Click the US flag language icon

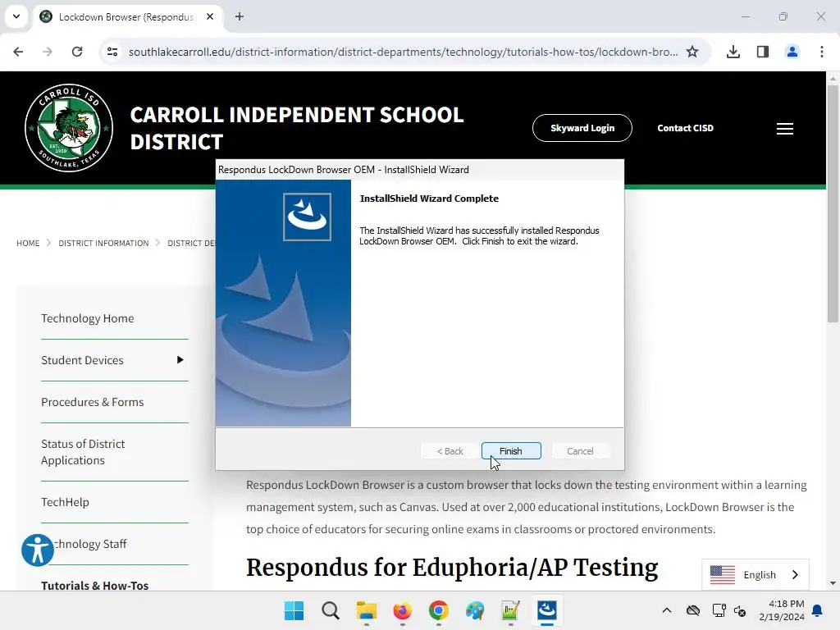click(x=722, y=575)
